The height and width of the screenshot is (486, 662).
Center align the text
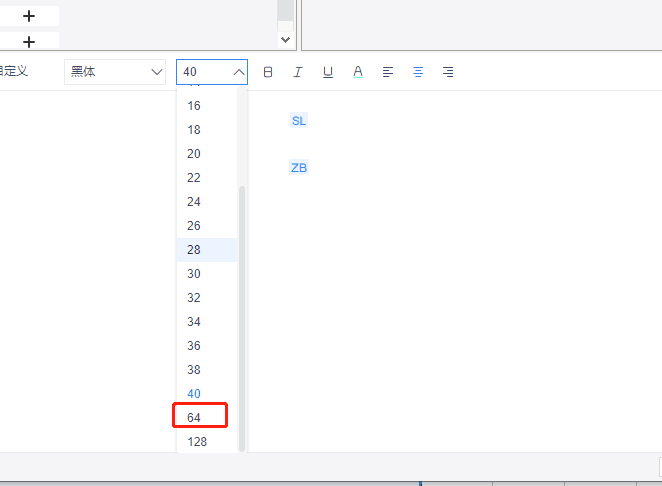coord(418,72)
